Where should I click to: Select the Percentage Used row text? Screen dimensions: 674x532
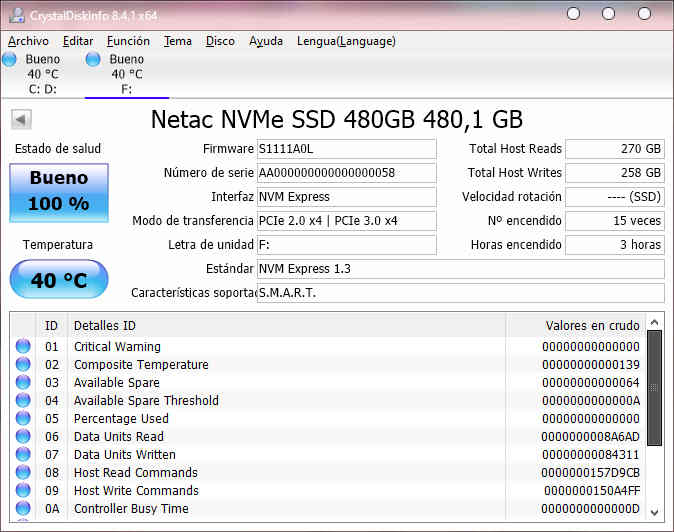click(121, 419)
